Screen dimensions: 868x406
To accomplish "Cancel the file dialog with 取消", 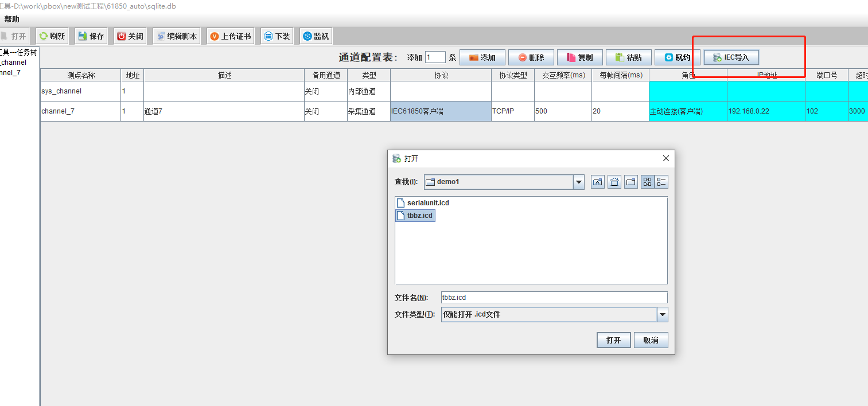I will click(x=651, y=340).
